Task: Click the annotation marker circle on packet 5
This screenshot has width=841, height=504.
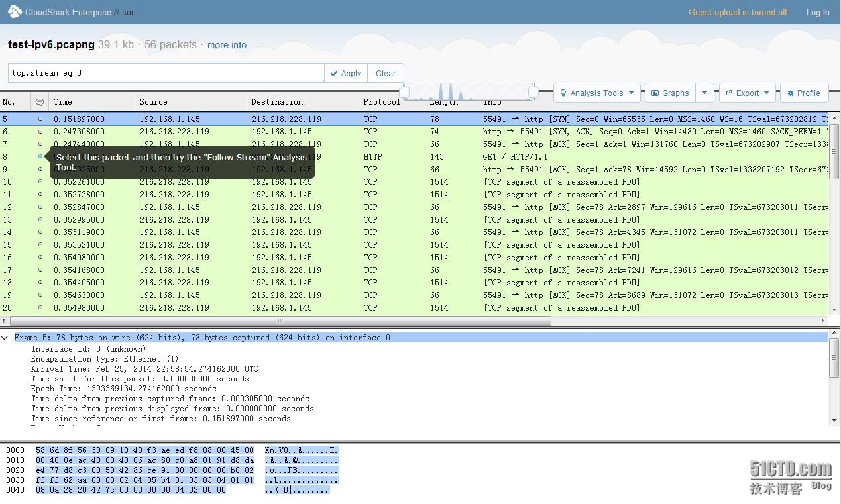Action: coord(40,119)
